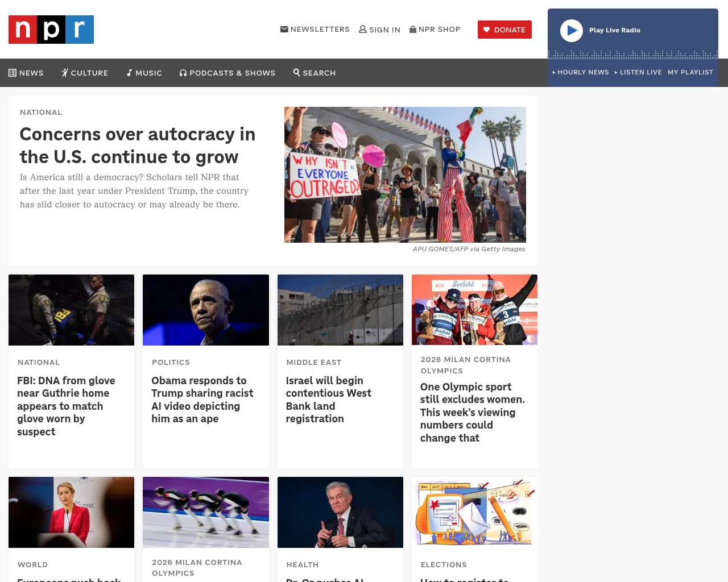Image resolution: width=728 pixels, height=582 pixels.
Task: Click the Politics category label
Action: click(x=171, y=362)
